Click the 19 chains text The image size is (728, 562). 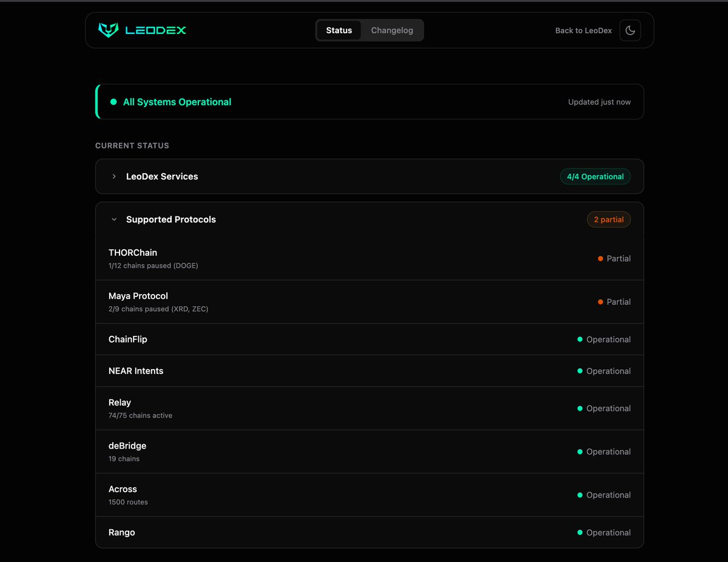pyautogui.click(x=124, y=459)
